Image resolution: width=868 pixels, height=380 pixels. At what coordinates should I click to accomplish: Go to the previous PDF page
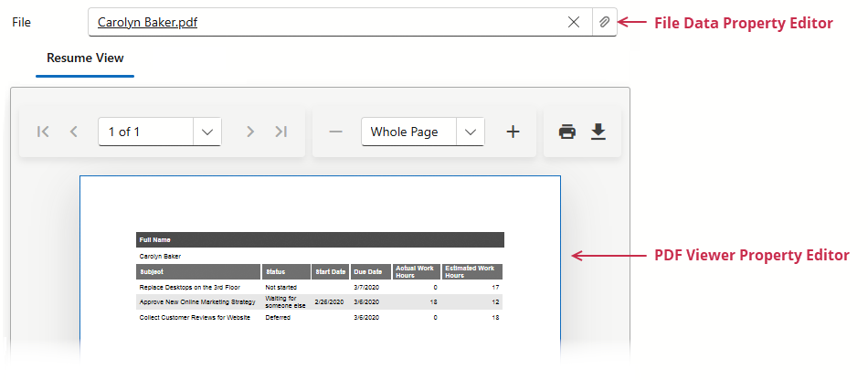click(x=74, y=132)
